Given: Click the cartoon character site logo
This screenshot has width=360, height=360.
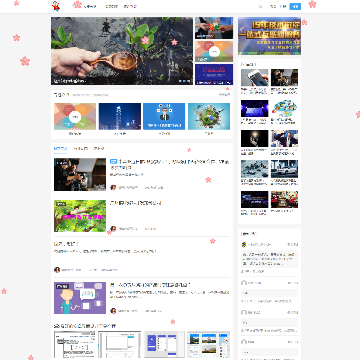Looking at the screenshot, I should coord(56,6).
